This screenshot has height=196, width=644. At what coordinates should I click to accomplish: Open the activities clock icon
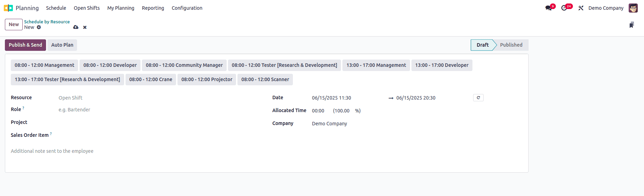pos(564,8)
